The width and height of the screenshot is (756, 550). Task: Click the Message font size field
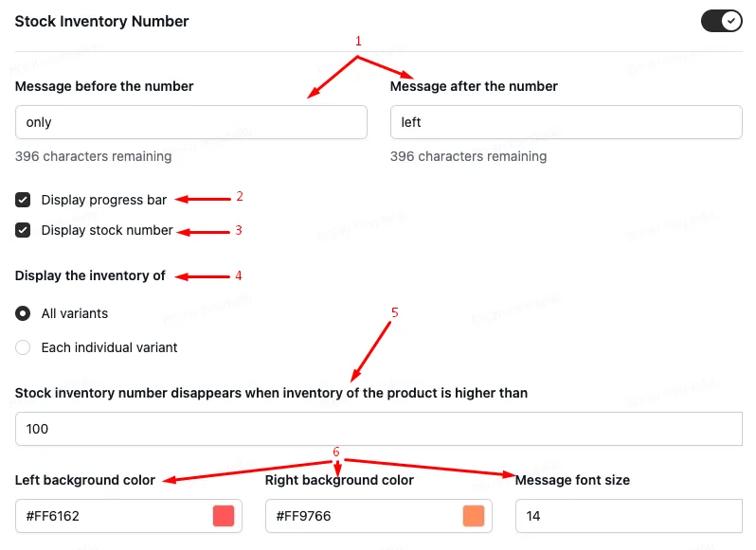[629, 516]
